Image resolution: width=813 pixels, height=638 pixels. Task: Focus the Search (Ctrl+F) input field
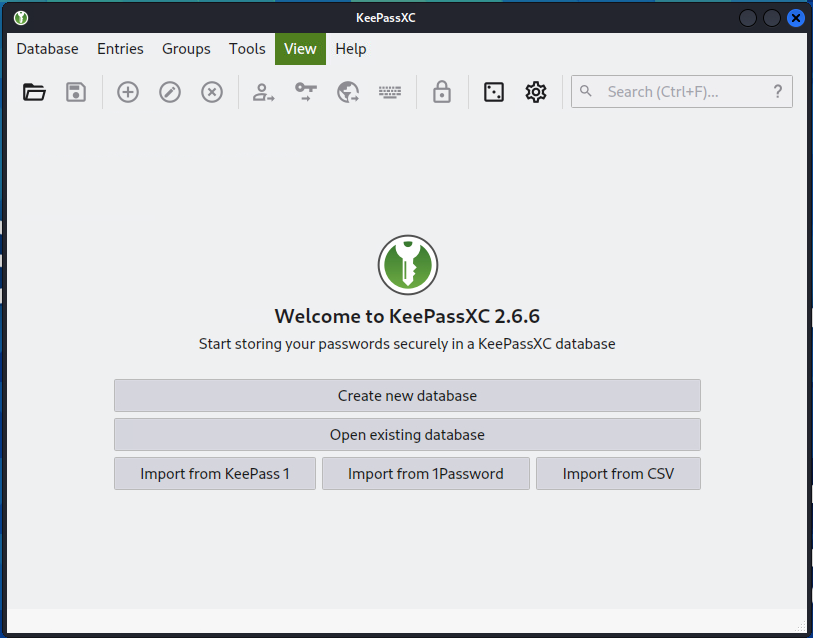pos(682,92)
